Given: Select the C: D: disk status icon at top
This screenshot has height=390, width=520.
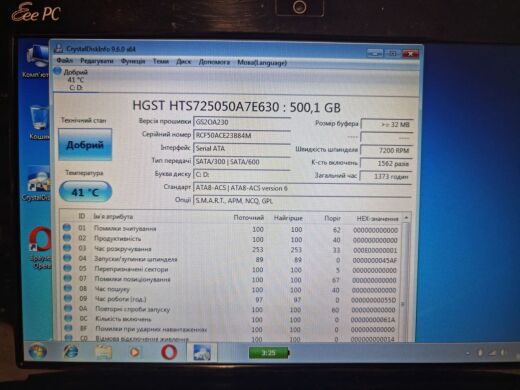Looking at the screenshot, I should click(x=57, y=71).
